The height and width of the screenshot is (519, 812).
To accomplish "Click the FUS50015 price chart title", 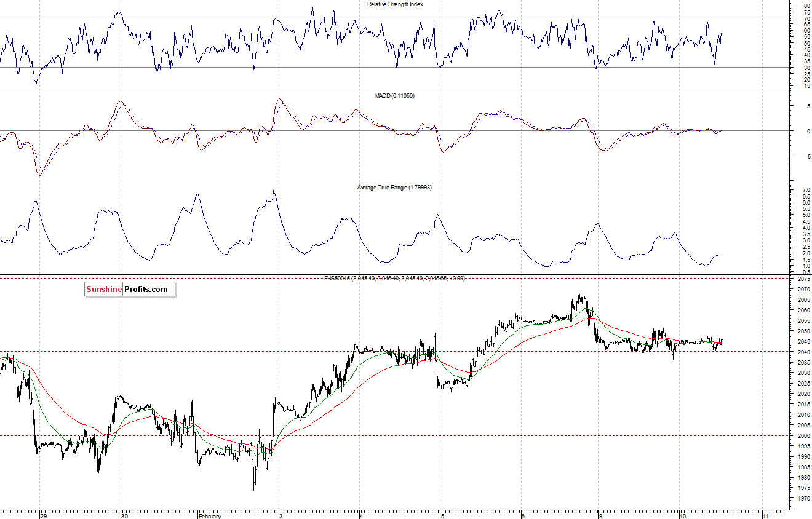I will click(x=394, y=279).
